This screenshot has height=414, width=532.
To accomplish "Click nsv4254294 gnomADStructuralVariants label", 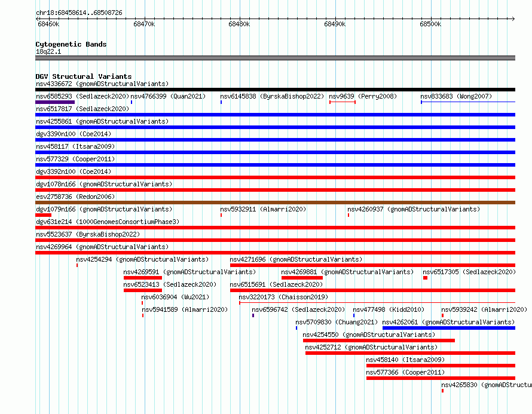I will point(142,259).
